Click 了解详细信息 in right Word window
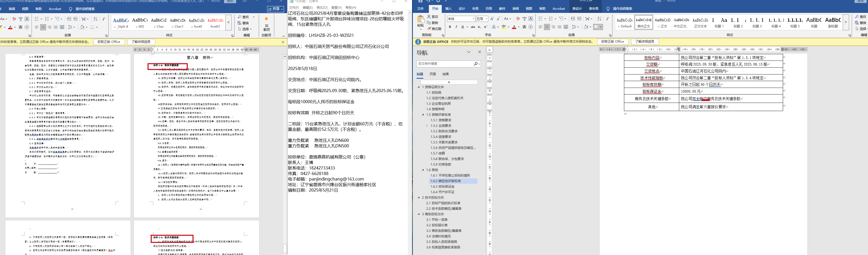 pyautogui.click(x=644, y=42)
